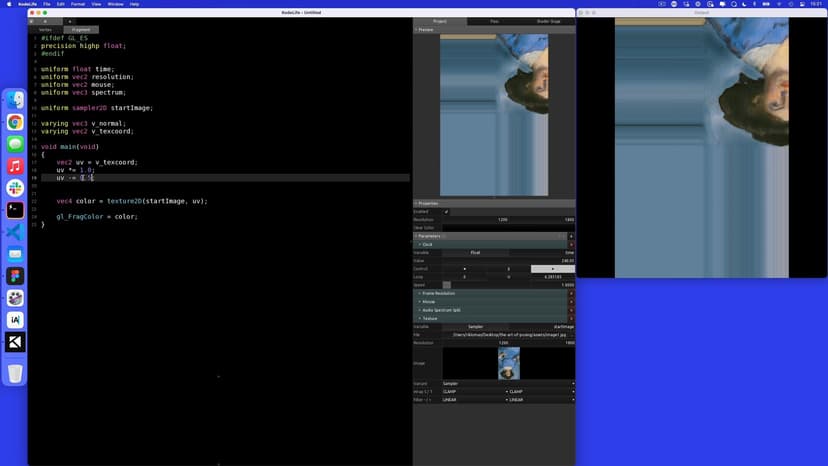The height and width of the screenshot is (466, 828).
Task: Toggle the Enabled checkbox in Properties
Action: tap(446, 212)
